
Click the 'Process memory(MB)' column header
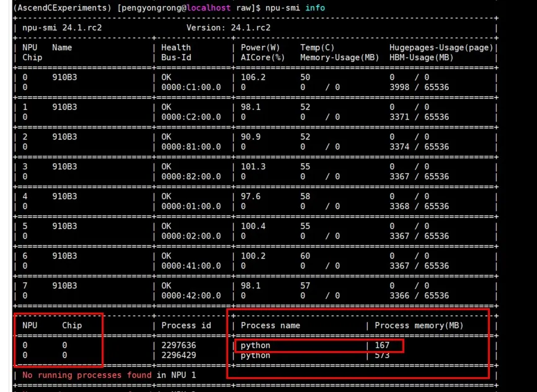pos(419,325)
